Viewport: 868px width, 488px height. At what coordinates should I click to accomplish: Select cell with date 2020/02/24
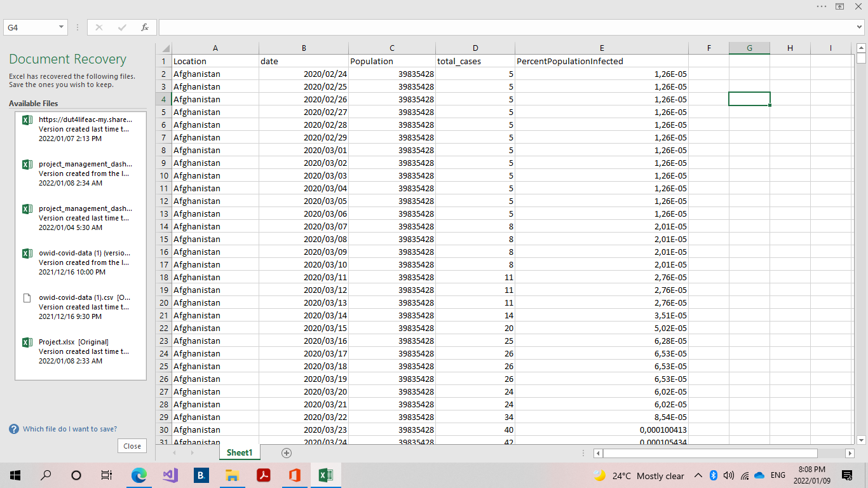(304, 74)
